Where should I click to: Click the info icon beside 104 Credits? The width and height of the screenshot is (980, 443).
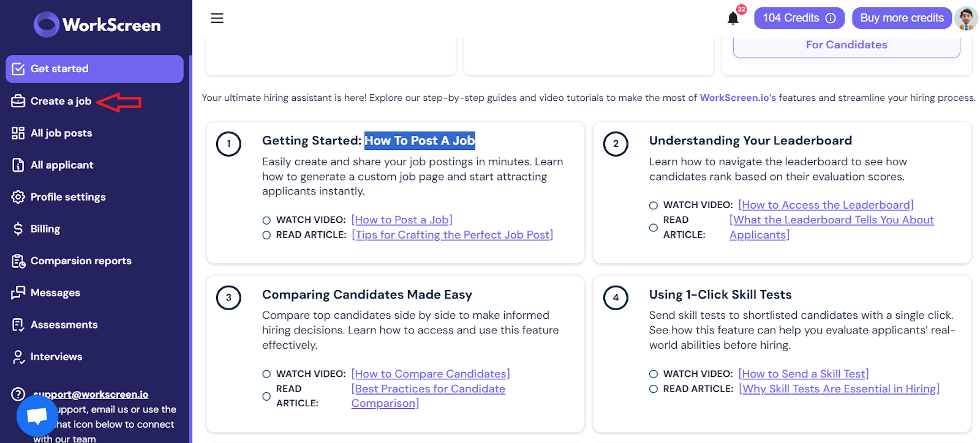point(831,18)
